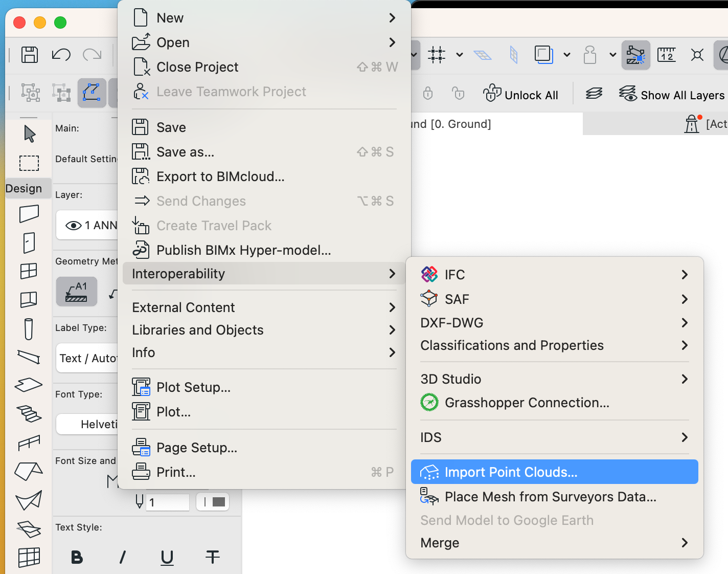Screen dimensions: 728x574
Task: Toggle Italic text style
Action: click(x=122, y=557)
